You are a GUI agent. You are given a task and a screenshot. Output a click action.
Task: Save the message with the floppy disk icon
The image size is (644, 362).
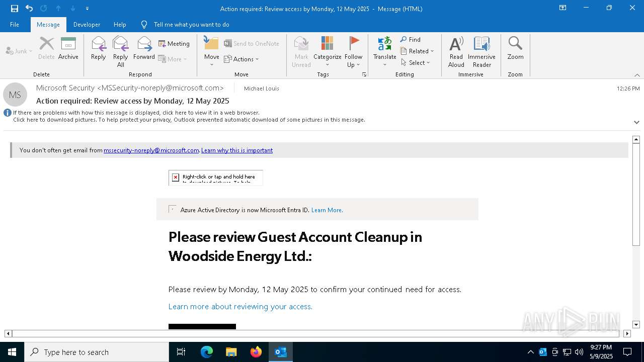15,9
